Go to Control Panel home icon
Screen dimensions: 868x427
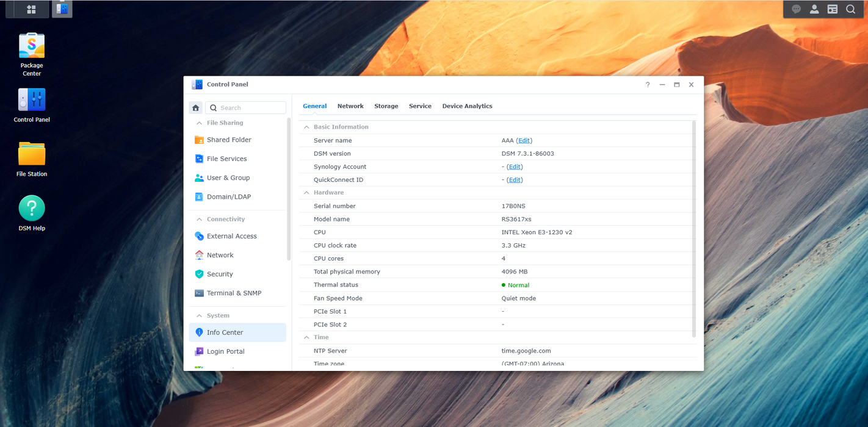tap(195, 108)
